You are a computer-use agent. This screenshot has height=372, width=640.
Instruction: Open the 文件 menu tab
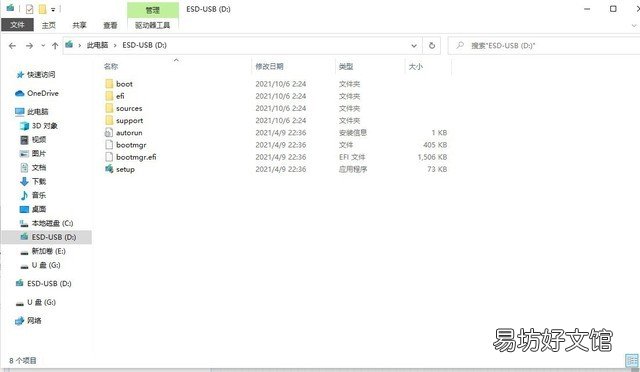[17, 25]
